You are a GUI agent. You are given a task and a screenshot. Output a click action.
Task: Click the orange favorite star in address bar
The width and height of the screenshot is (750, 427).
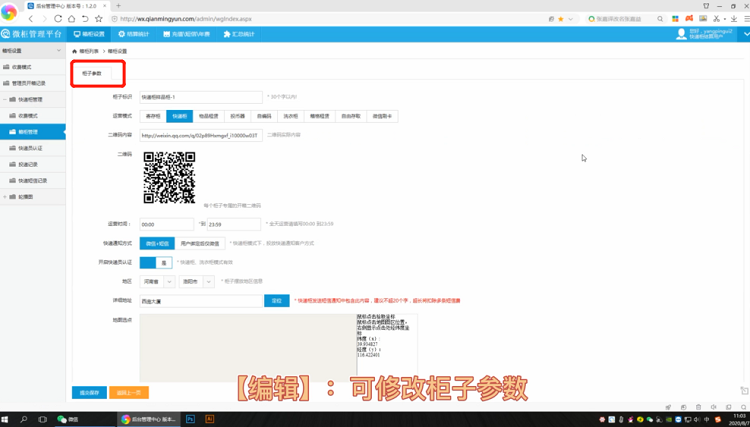(x=561, y=19)
